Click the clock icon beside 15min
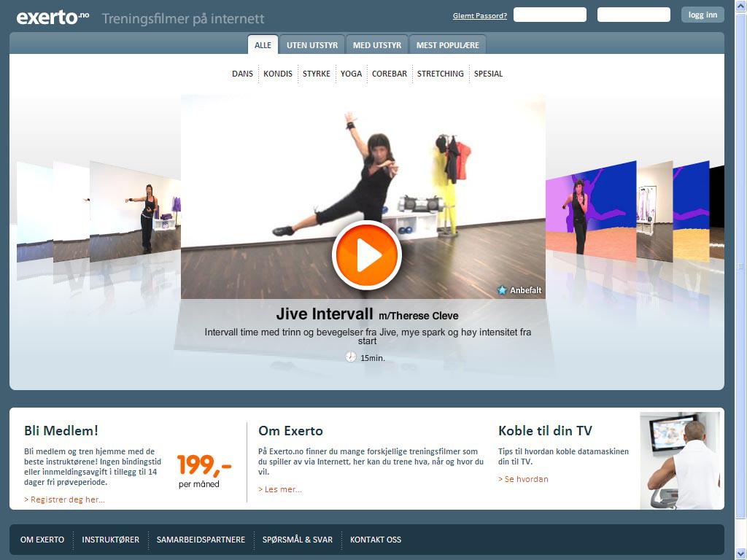The image size is (747, 560). pos(351,357)
